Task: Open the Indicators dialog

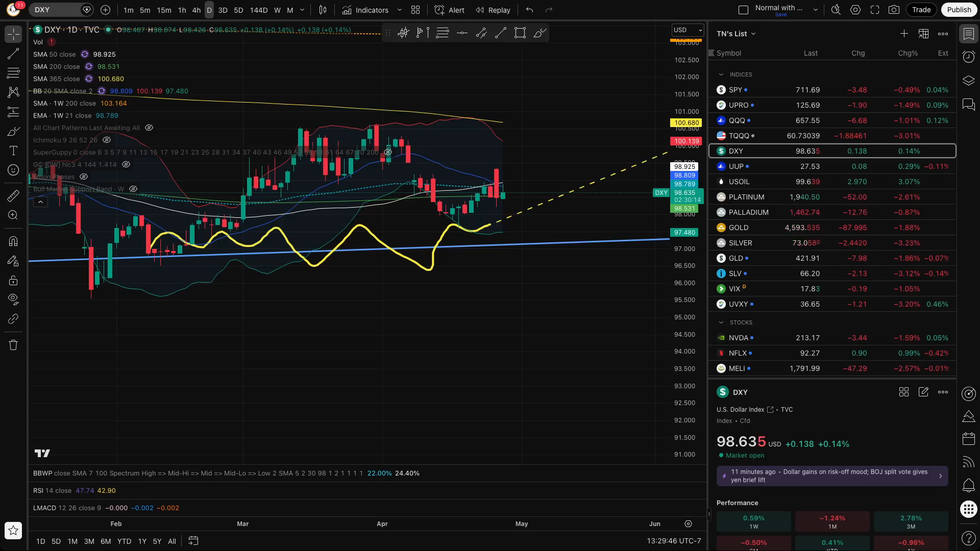Action: pos(365,10)
